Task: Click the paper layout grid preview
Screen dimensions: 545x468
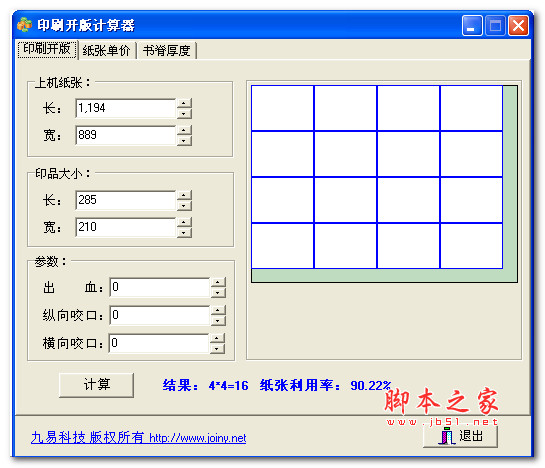Action: pos(384,184)
